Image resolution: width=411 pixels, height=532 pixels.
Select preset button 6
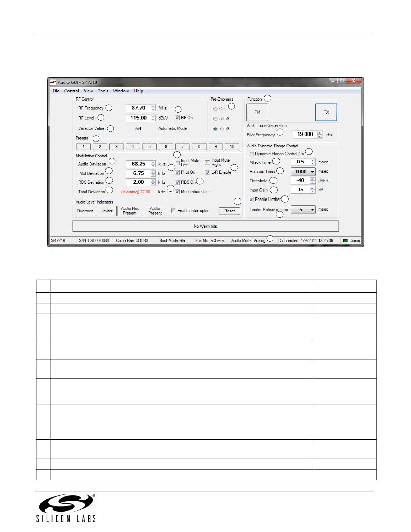coord(166,147)
